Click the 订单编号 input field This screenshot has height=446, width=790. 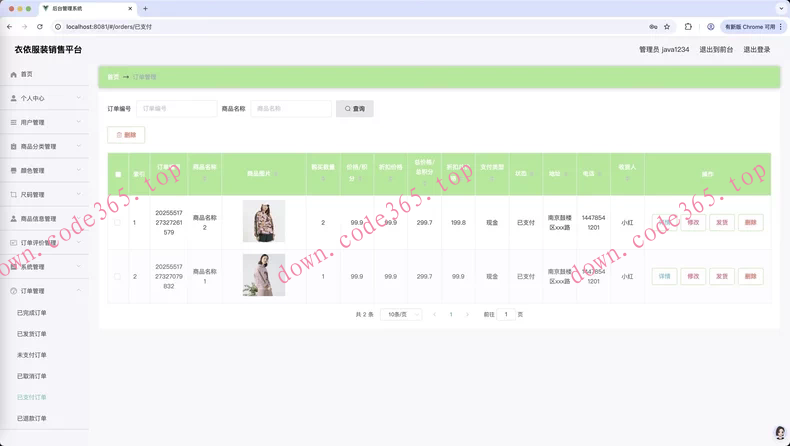tap(176, 108)
